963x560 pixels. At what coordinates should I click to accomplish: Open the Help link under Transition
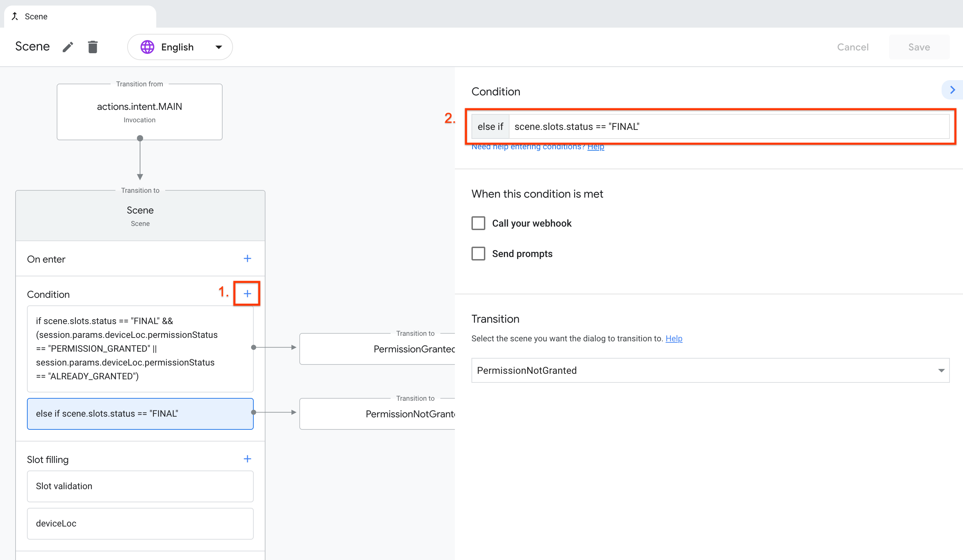point(674,339)
